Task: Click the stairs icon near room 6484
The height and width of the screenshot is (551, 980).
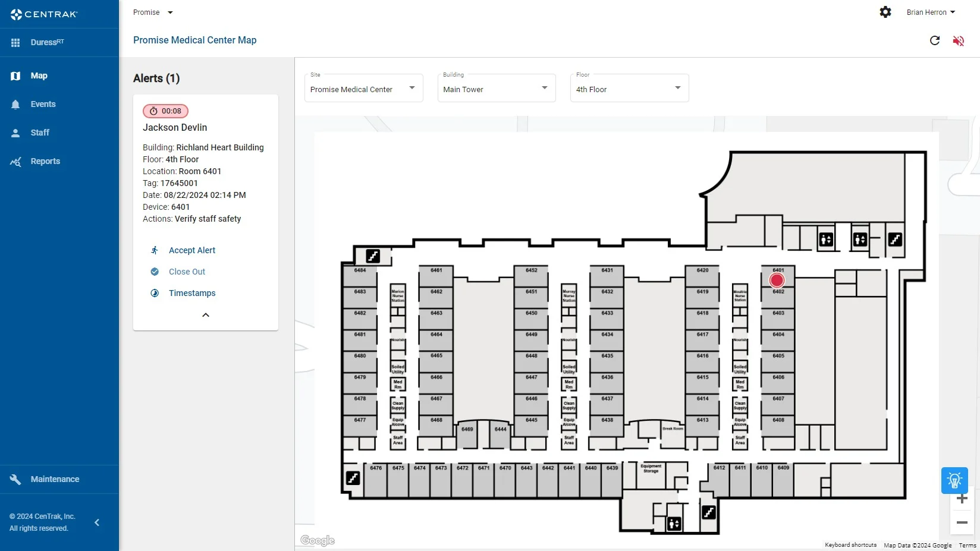Action: pyautogui.click(x=373, y=256)
